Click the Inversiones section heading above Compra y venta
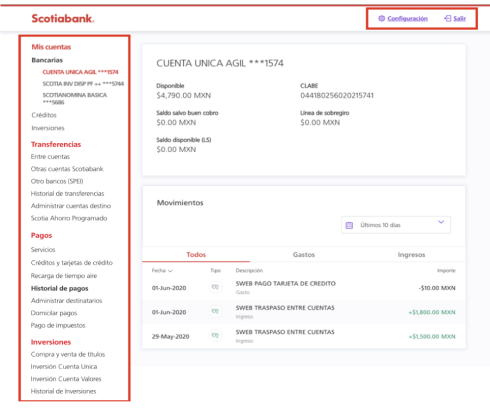Image resolution: width=490 pixels, height=408 pixels. (x=51, y=342)
